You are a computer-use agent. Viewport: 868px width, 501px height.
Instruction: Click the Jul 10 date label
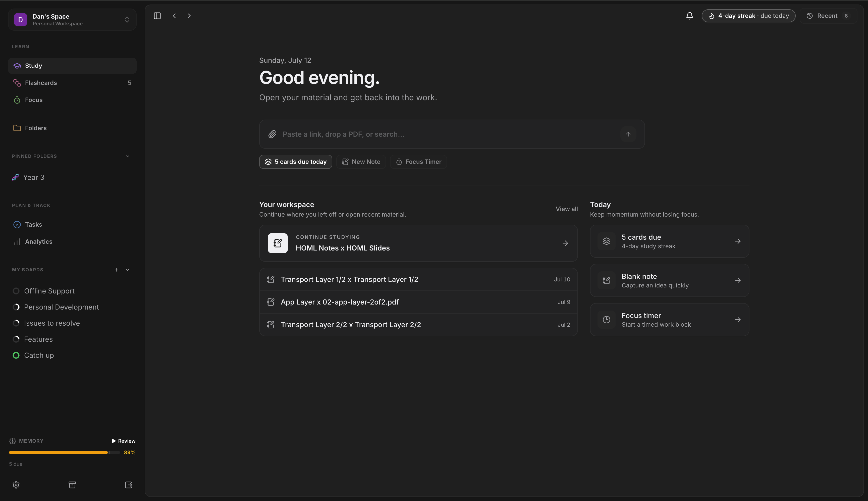pos(562,279)
